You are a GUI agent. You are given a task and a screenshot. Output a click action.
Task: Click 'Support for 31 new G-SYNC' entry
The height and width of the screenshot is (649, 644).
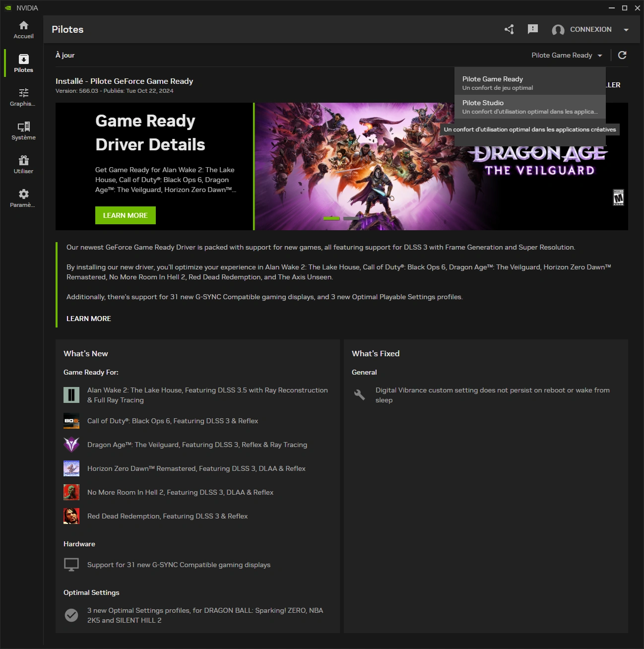(179, 565)
